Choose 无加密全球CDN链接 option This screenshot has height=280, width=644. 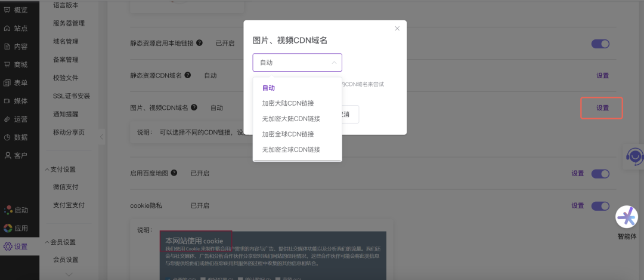tap(291, 150)
